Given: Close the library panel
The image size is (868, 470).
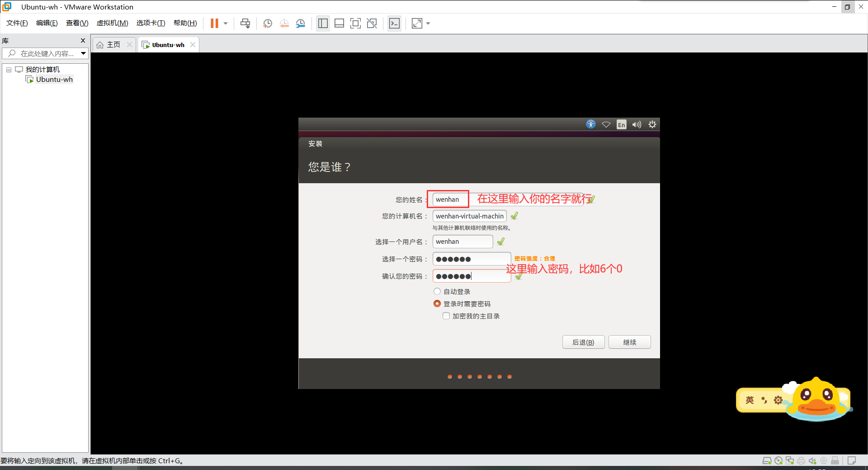Looking at the screenshot, I should 83,40.
